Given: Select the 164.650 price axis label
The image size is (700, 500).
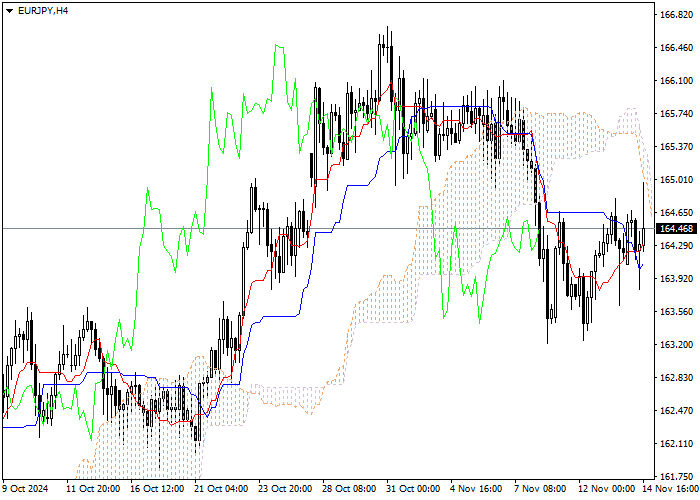Looking at the screenshot, I should tap(676, 212).
